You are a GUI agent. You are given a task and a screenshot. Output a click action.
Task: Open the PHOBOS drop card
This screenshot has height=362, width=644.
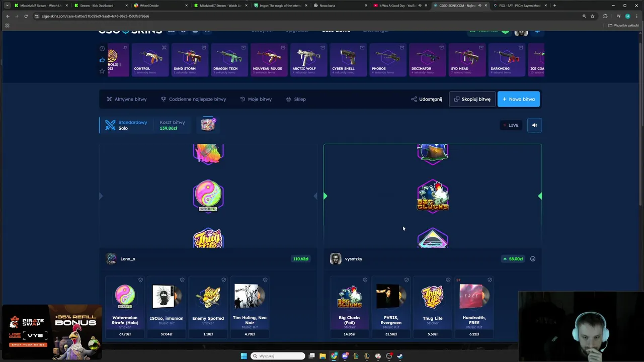[388, 60]
